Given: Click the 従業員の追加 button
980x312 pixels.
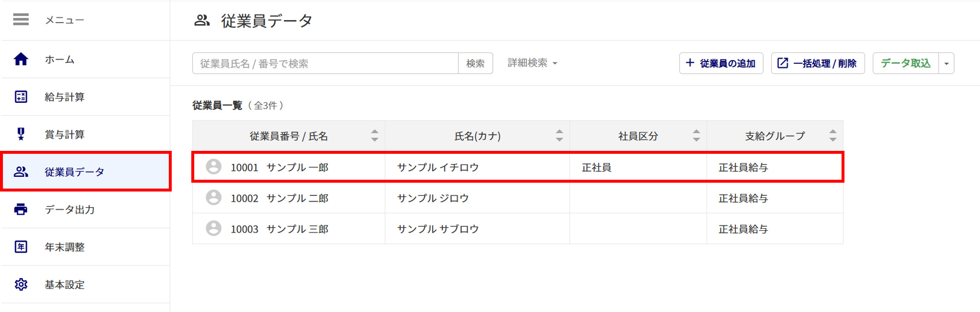Looking at the screenshot, I should 721,63.
